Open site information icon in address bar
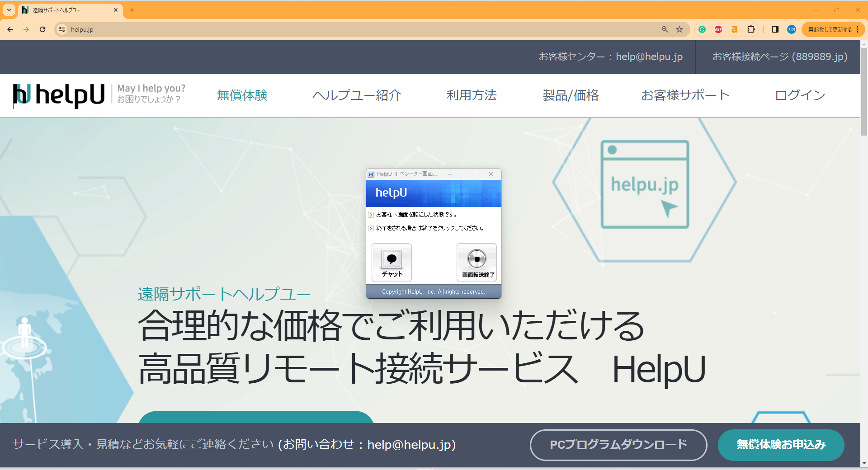This screenshot has width=868, height=470. click(x=62, y=29)
